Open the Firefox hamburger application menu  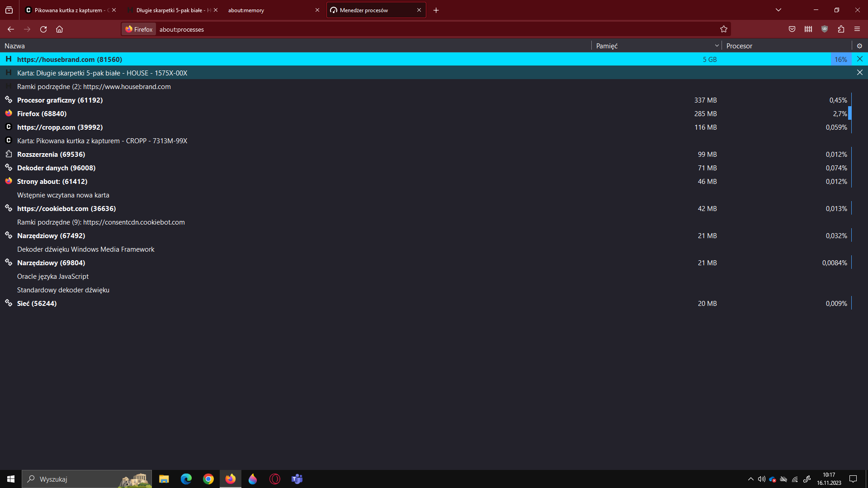click(857, 29)
